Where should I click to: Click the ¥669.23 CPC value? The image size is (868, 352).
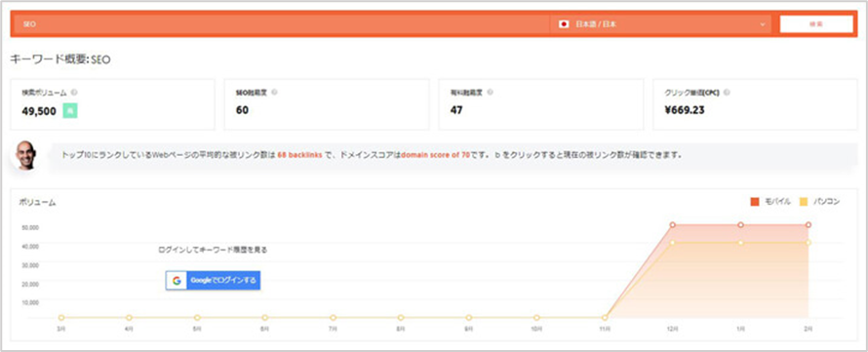coord(685,110)
